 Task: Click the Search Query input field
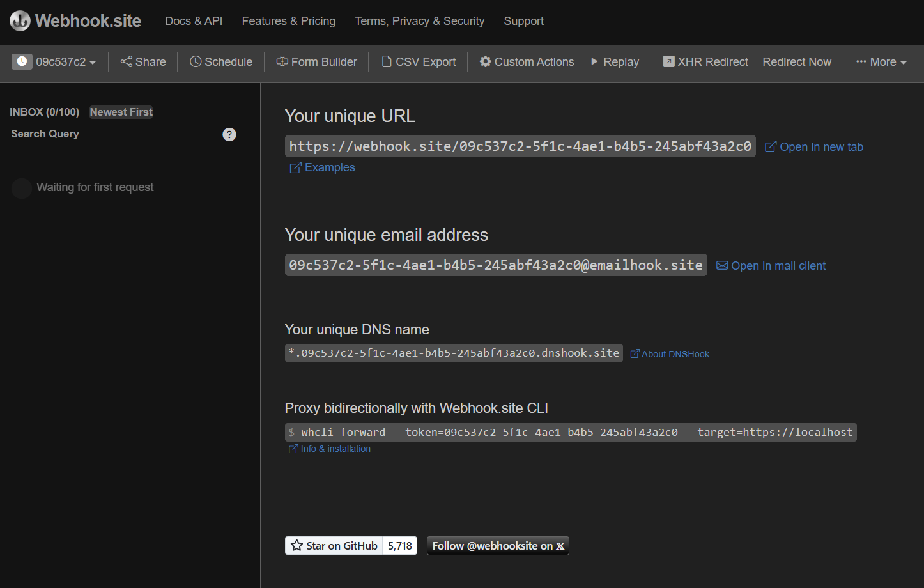[111, 134]
